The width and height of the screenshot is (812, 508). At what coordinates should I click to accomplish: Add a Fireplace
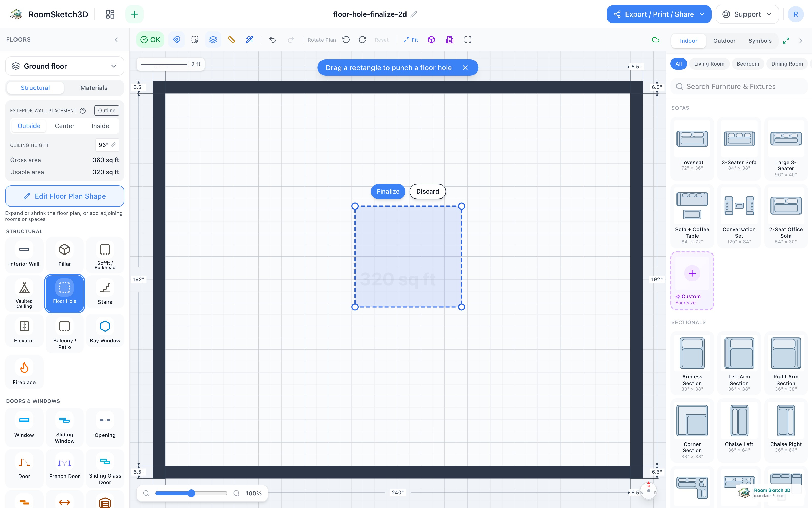24,372
